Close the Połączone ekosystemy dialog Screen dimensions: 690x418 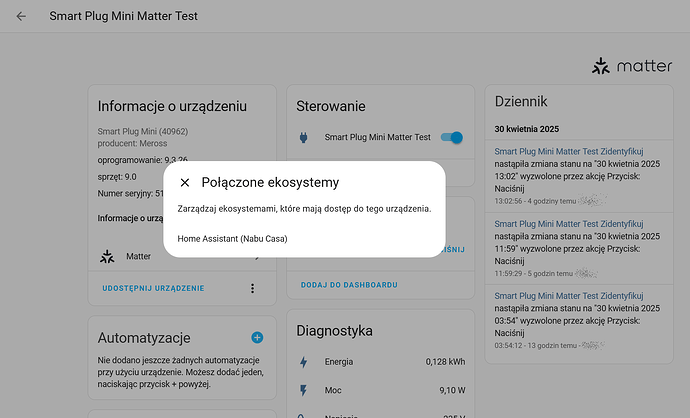[185, 182]
